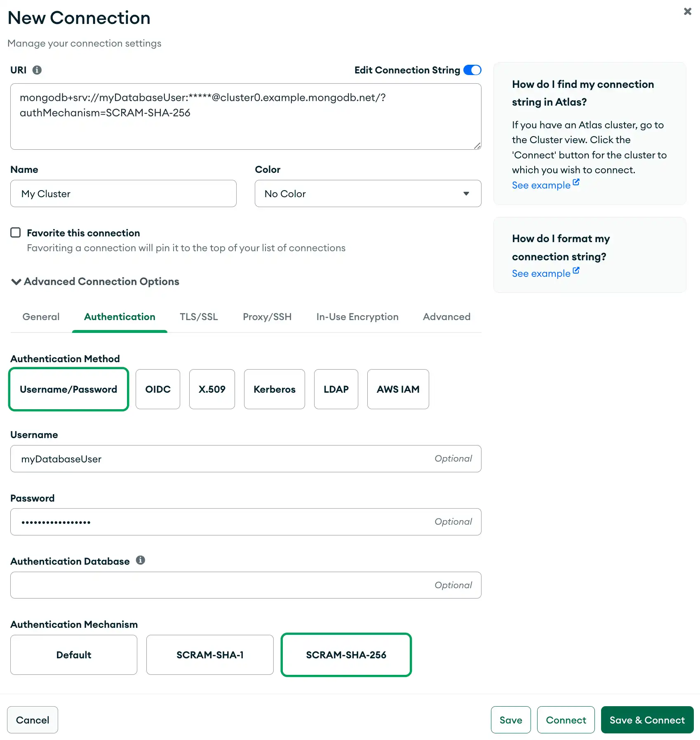
Task: Open the Atlas connection string See example link
Action: point(541,185)
